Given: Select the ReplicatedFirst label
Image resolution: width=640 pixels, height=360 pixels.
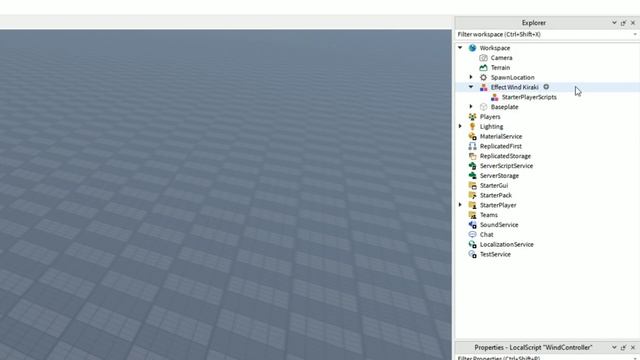Looking at the screenshot, I should click(x=500, y=146).
